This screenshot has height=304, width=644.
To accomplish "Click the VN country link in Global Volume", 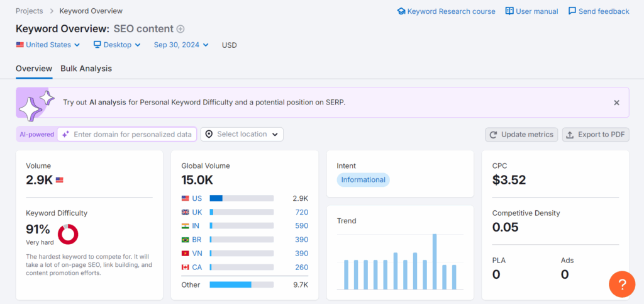I will coord(197,254).
